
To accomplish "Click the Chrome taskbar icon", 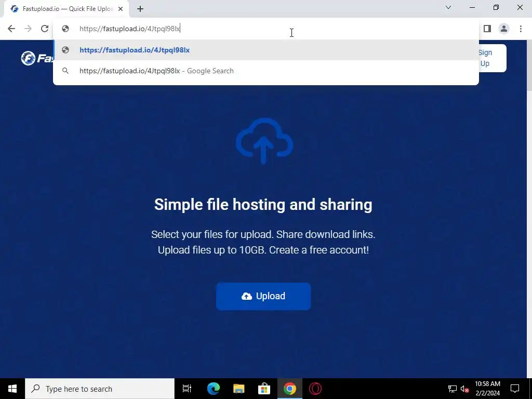I will (289, 389).
